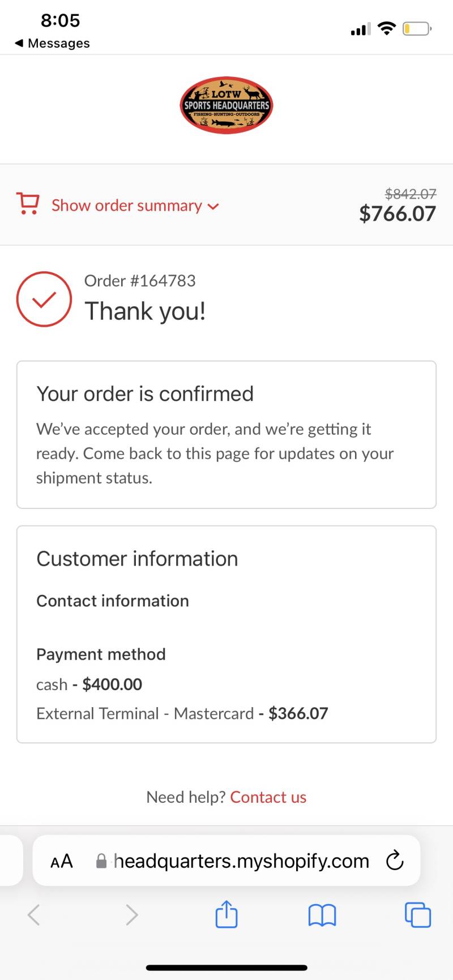Screen dimensions: 453x980
Task: Tap the Safari share icon
Action: coord(226,914)
